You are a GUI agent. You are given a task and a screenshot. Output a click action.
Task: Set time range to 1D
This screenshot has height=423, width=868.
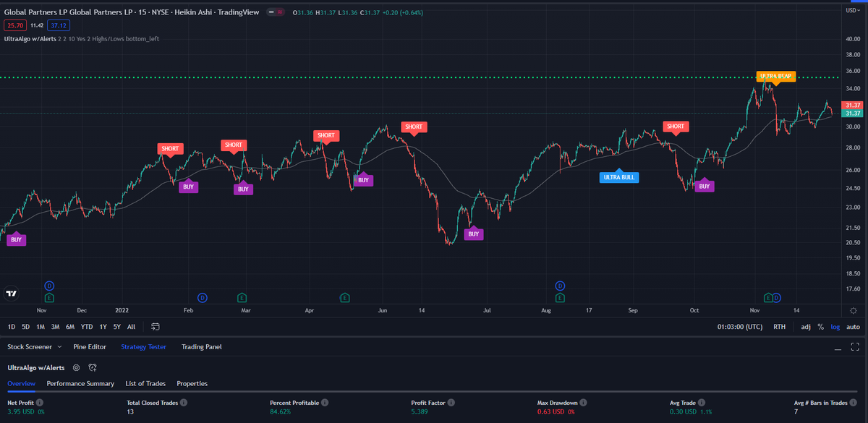[12, 327]
